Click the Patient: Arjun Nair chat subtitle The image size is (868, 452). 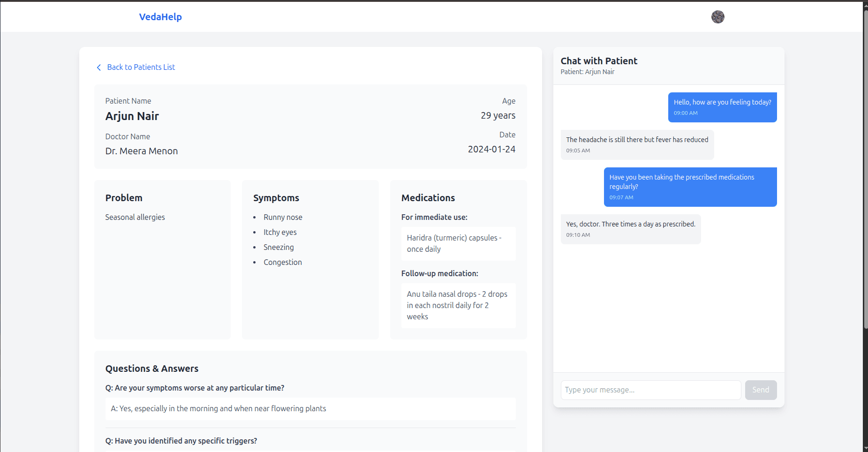click(x=587, y=72)
